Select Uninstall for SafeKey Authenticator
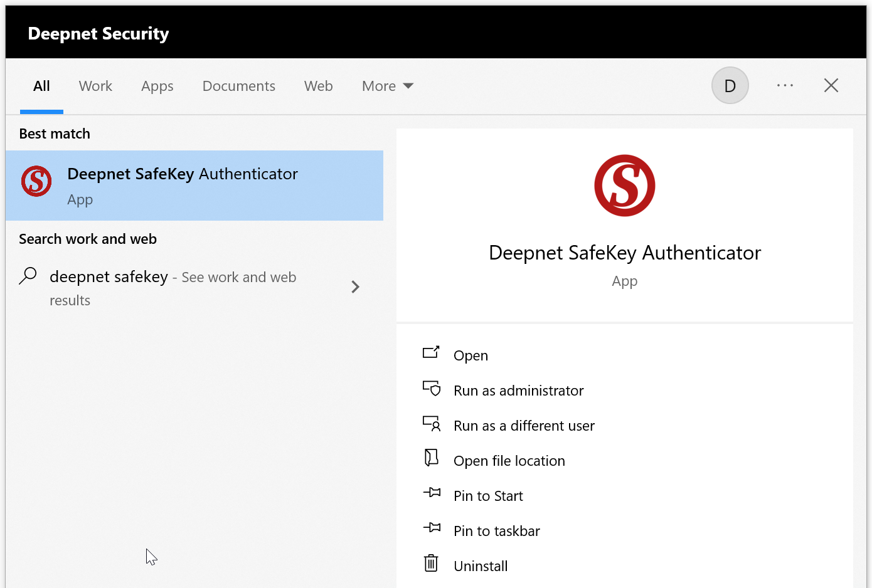 point(481,566)
